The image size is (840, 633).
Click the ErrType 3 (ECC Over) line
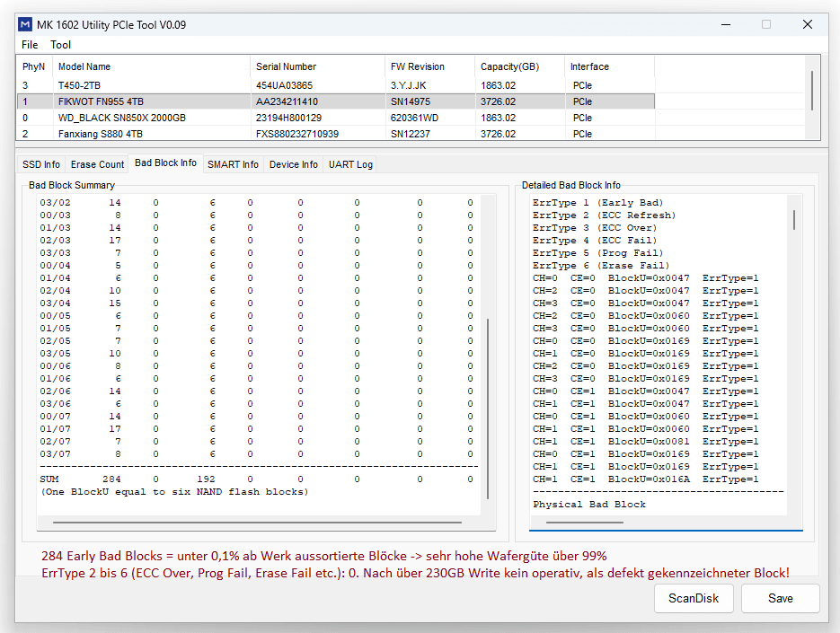pos(595,227)
